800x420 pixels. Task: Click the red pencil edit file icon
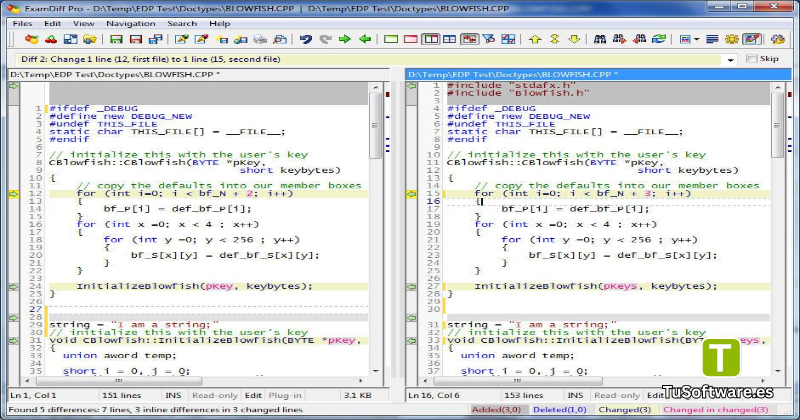[x=201, y=39]
